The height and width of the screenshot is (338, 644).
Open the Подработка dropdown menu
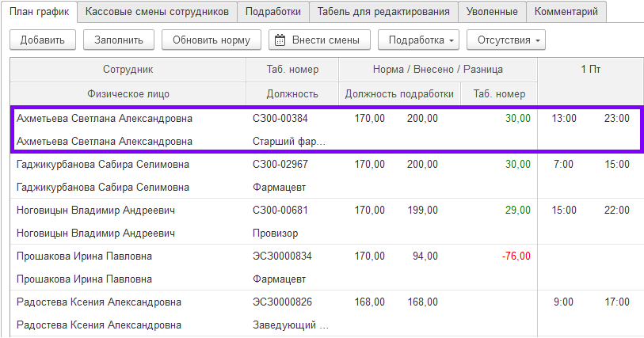(417, 40)
